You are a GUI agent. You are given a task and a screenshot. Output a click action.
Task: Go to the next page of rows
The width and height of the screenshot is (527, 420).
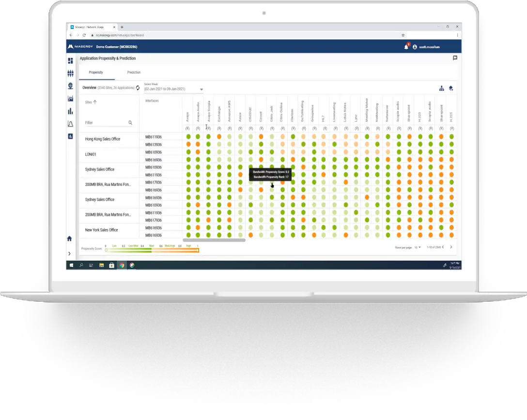tap(451, 247)
